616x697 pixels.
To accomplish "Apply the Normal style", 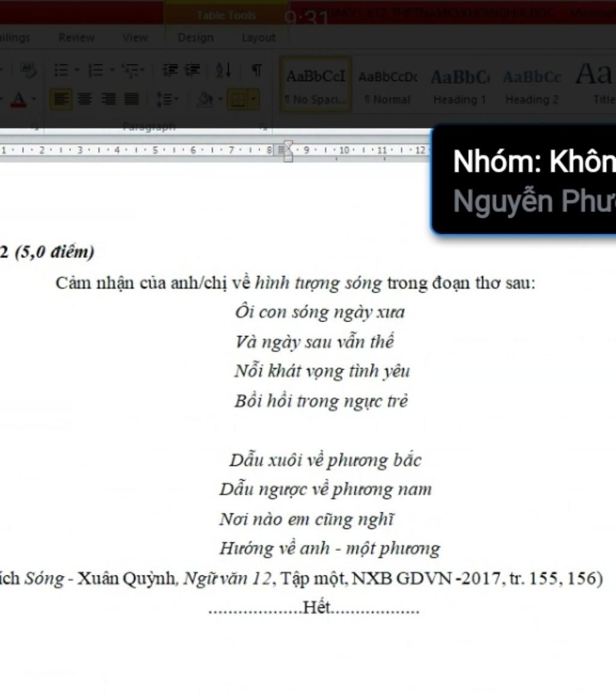I will [x=387, y=84].
